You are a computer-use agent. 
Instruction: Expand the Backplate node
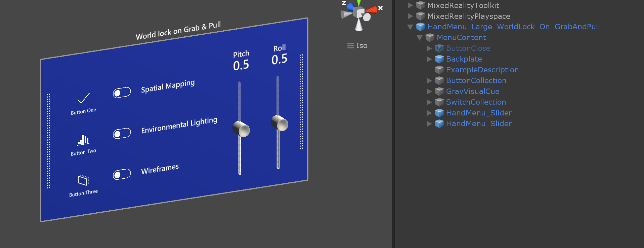[x=429, y=59]
